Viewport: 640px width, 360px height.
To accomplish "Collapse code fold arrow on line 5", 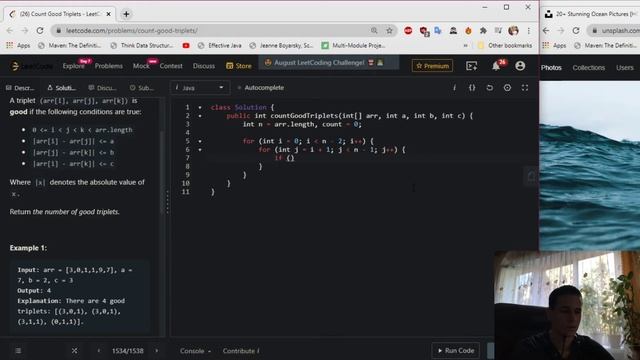I will coord(200,141).
